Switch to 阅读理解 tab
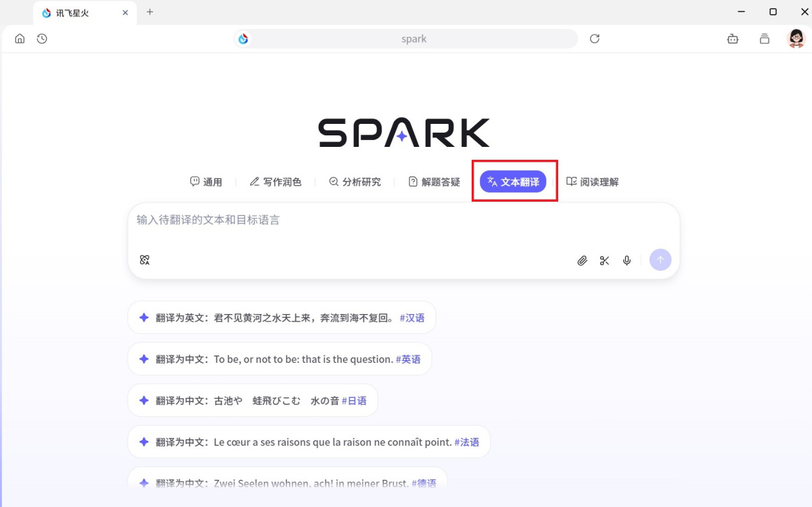 coord(592,181)
